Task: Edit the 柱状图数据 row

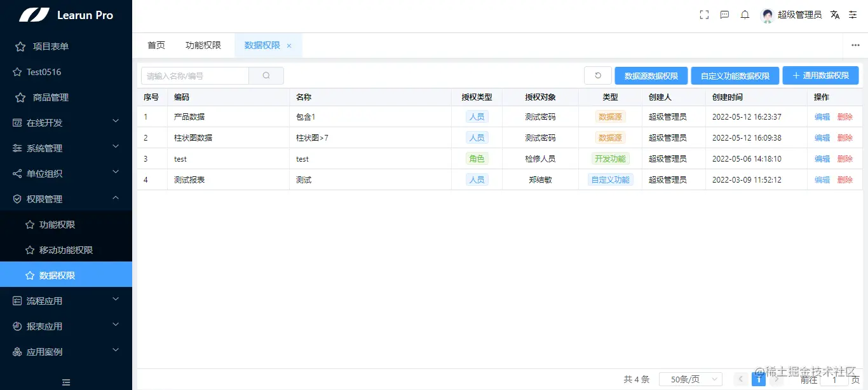Action: click(822, 138)
